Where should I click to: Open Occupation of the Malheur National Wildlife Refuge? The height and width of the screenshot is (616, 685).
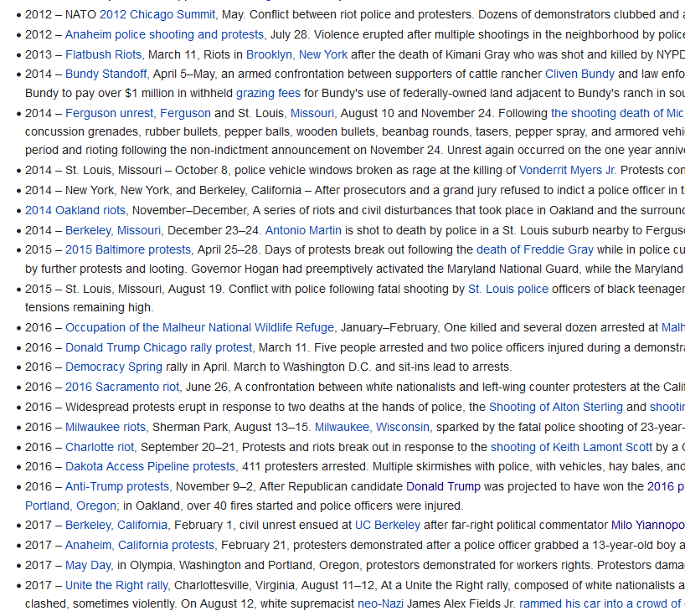[199, 327]
